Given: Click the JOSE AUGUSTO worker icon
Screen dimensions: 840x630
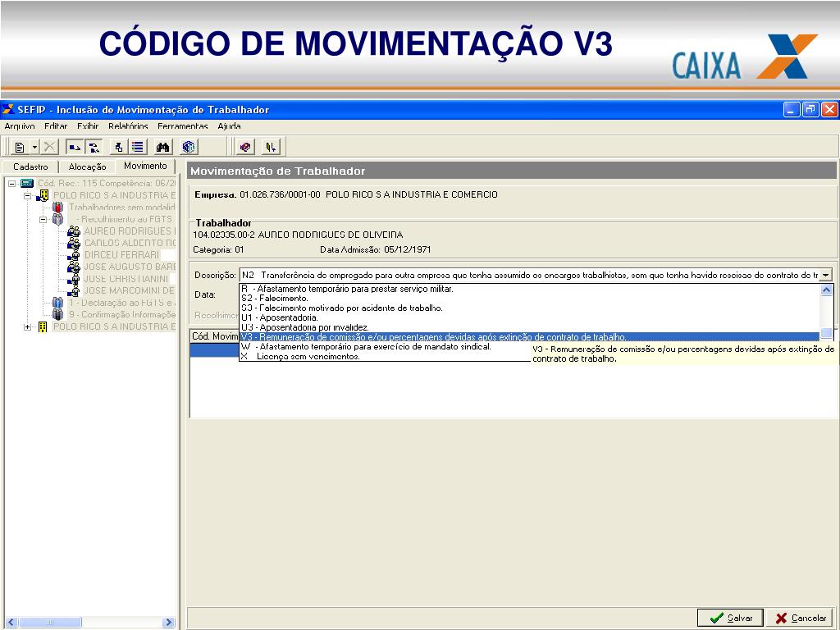Looking at the screenshot, I should click(x=73, y=267).
